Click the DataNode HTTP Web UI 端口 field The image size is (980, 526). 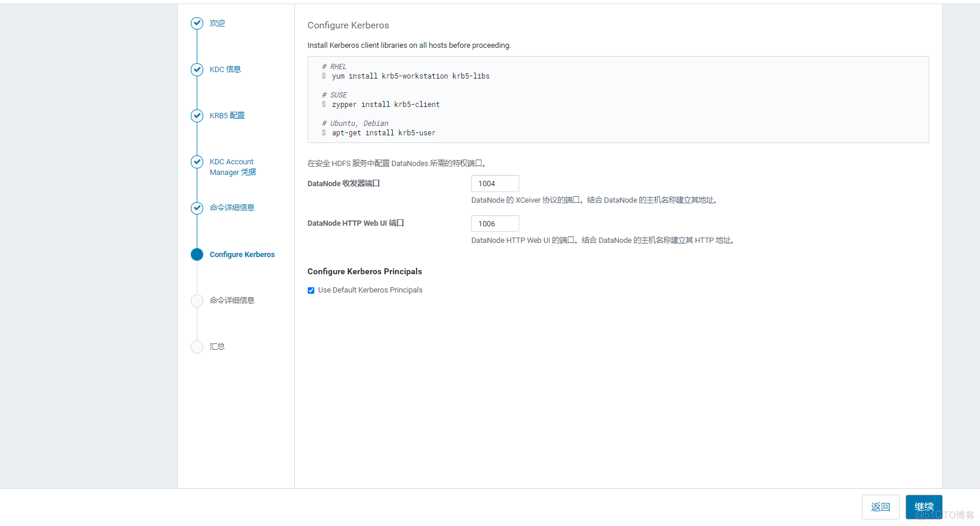pos(495,223)
